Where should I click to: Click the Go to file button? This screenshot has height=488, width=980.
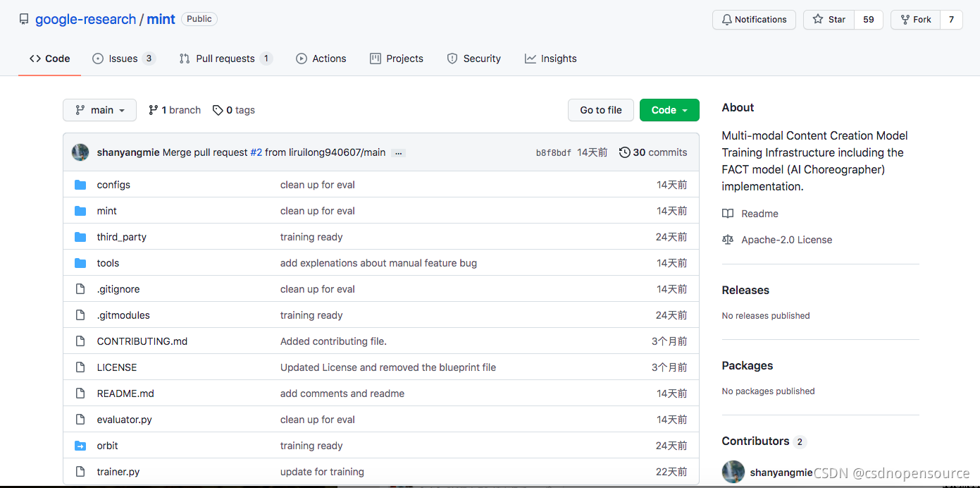click(601, 110)
